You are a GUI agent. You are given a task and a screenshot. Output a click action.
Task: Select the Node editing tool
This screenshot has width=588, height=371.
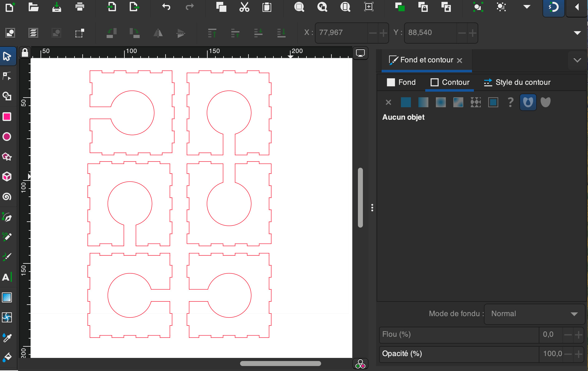(x=7, y=76)
